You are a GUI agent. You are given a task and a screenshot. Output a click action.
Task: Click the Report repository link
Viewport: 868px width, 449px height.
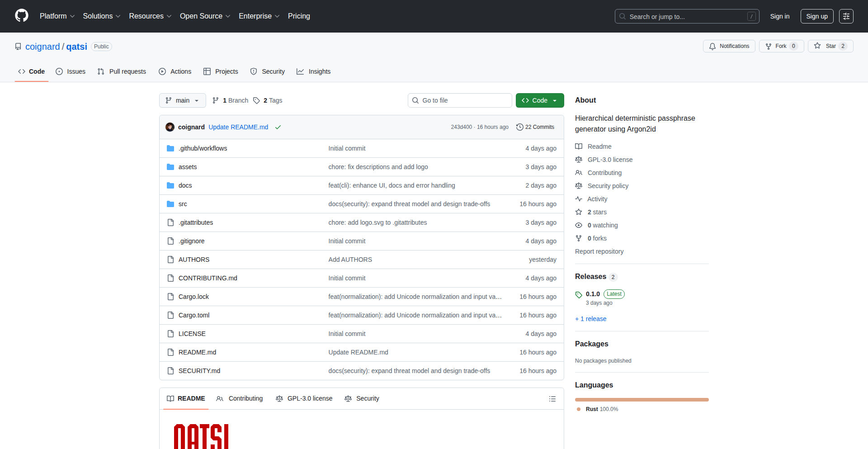click(599, 251)
